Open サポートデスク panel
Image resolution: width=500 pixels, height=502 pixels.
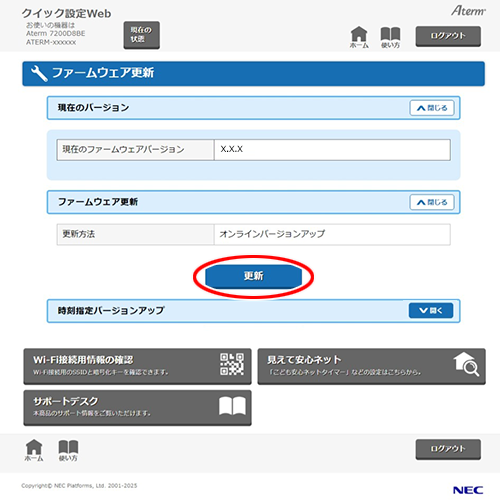(x=137, y=408)
